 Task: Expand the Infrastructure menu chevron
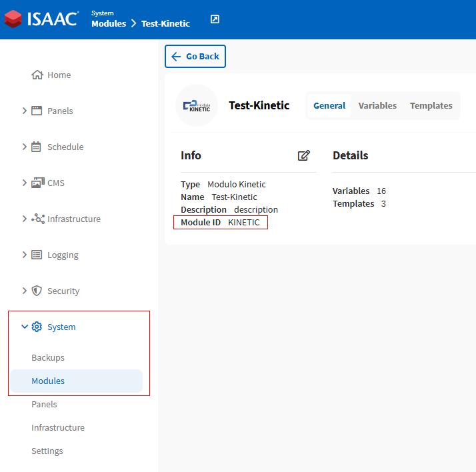tap(25, 219)
